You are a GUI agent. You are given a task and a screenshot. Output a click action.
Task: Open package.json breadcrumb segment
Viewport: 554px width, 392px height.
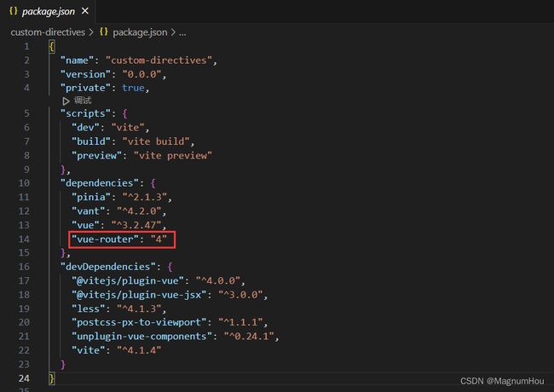tap(140, 32)
